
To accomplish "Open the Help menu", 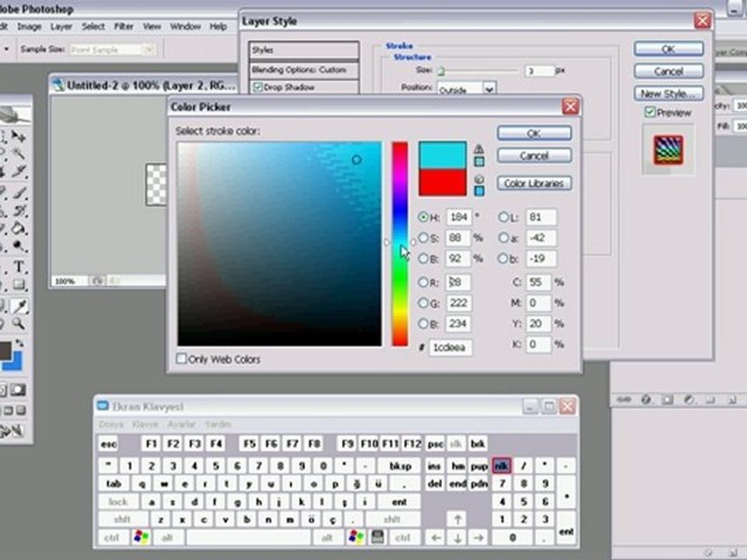I will (x=218, y=26).
